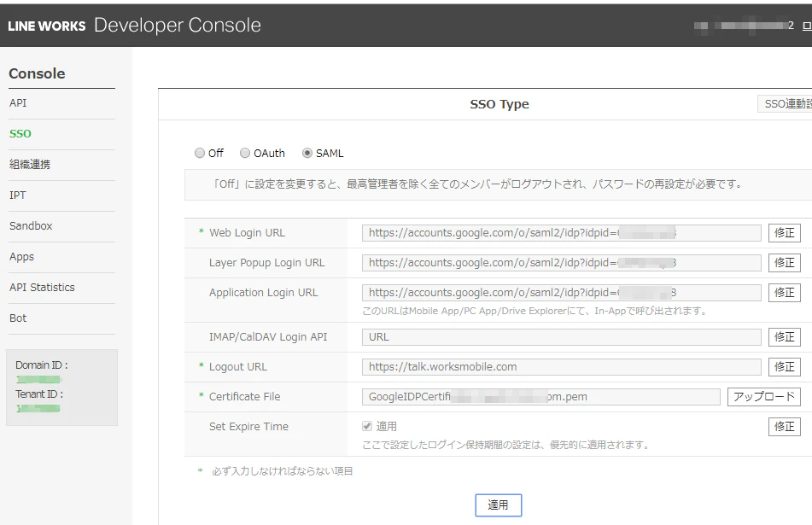
Task: Click the LINE WORKS logo
Action: click(47, 26)
